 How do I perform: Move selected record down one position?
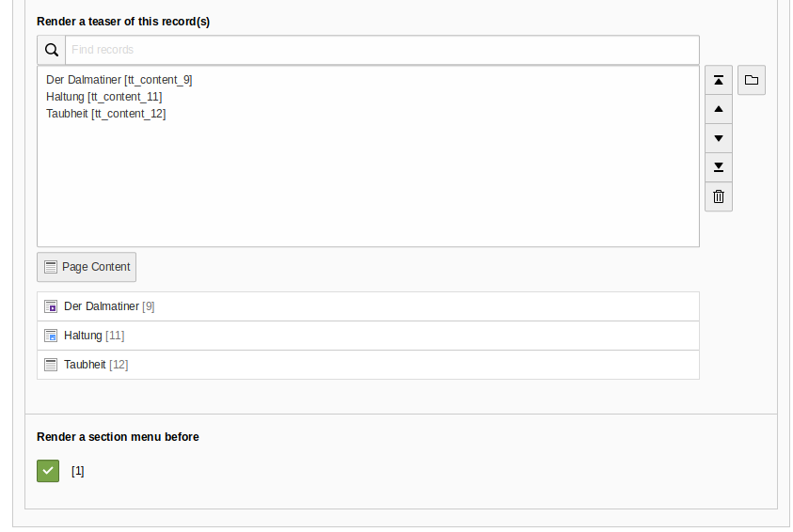coord(719,138)
